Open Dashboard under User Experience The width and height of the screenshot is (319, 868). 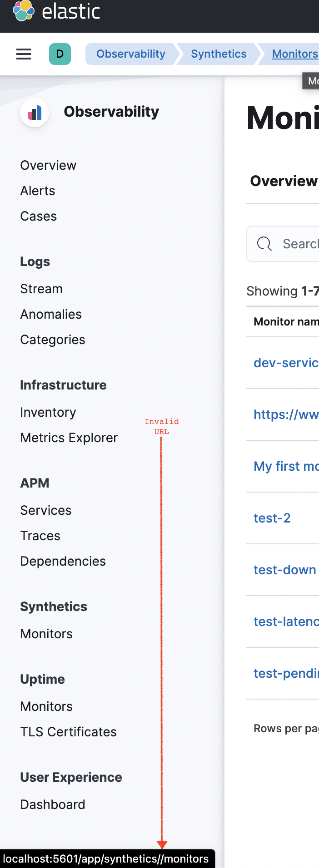[52, 804]
